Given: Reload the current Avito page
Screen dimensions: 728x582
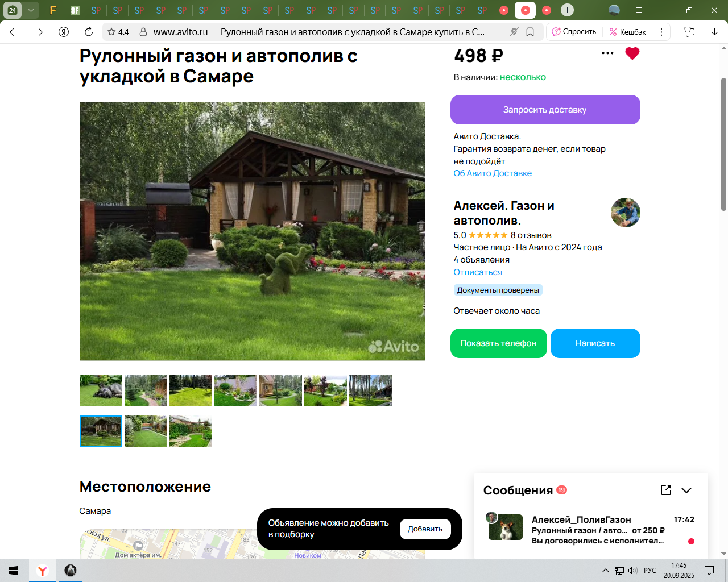Looking at the screenshot, I should click(x=88, y=32).
